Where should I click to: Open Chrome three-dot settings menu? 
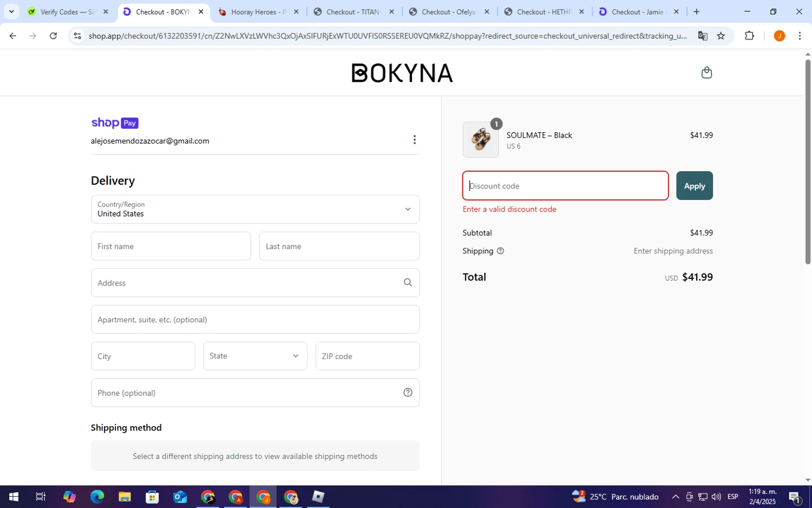[x=800, y=36]
